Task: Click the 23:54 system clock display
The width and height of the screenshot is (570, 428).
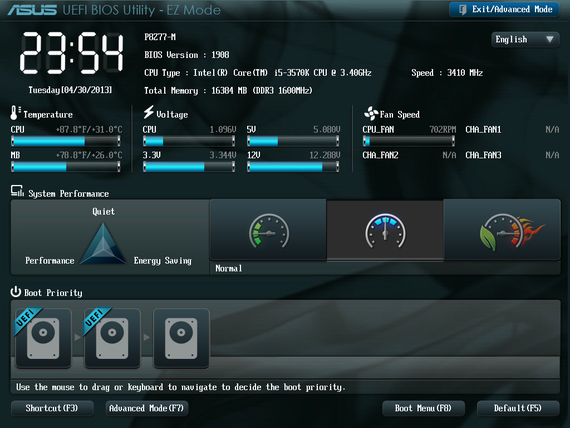Action: click(x=71, y=53)
